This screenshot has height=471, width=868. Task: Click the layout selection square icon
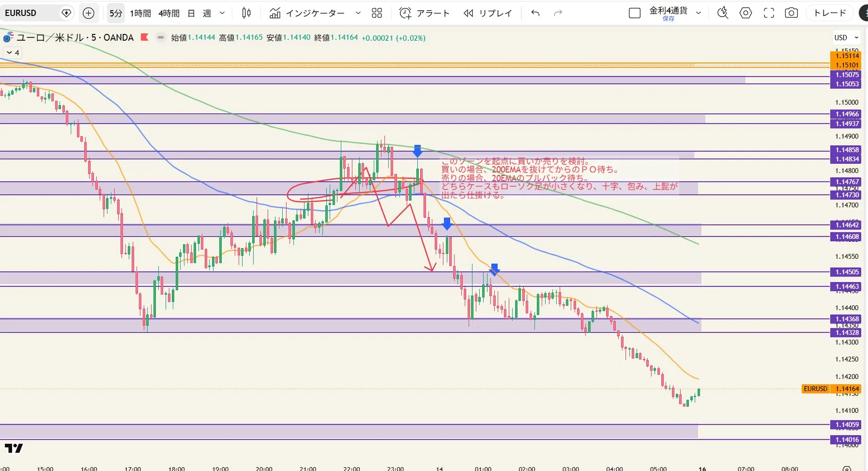[634, 13]
